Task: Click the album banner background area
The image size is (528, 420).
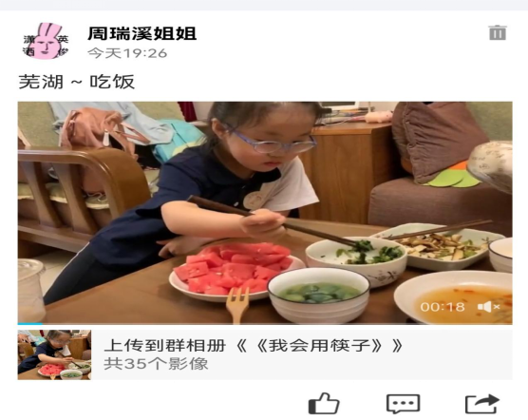Action: [x=302, y=354]
